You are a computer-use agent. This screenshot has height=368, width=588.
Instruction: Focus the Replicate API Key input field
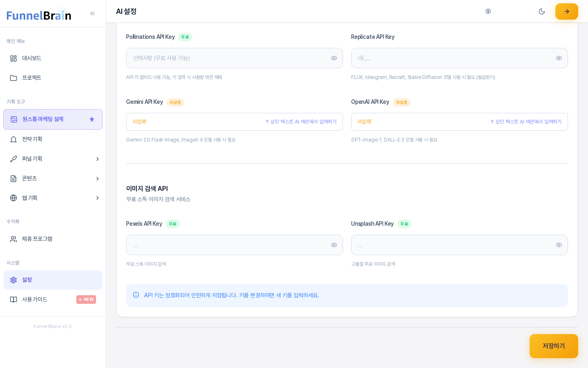click(x=459, y=58)
